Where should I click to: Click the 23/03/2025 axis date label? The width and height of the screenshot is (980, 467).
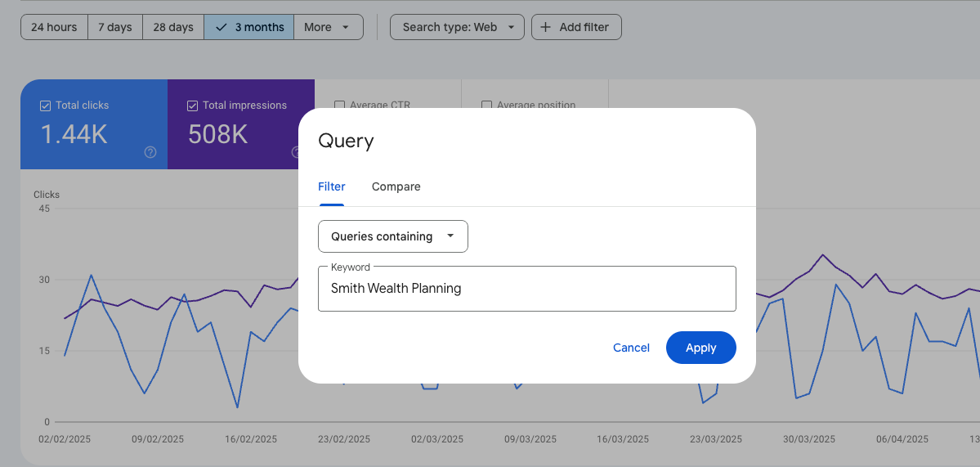(x=716, y=439)
